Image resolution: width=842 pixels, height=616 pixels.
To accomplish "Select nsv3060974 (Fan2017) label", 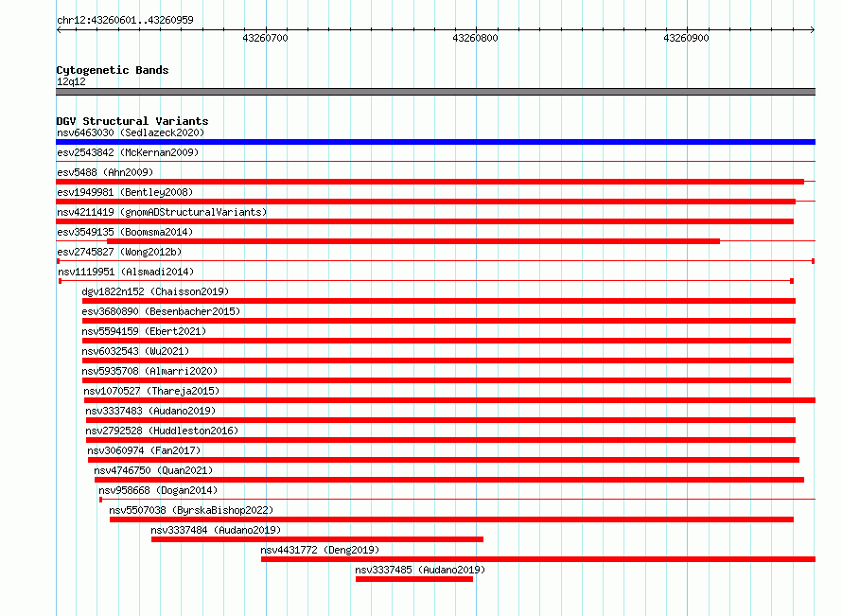I will [144, 450].
